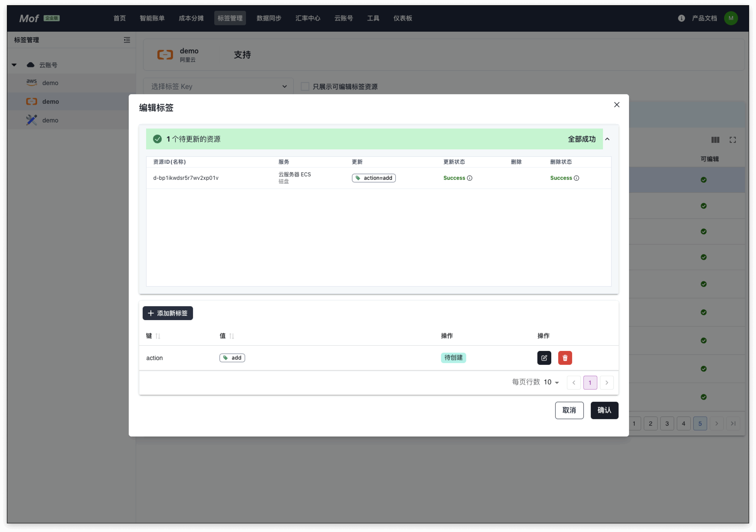
Task: Open 智能账单 in top navigation
Action: click(x=152, y=18)
